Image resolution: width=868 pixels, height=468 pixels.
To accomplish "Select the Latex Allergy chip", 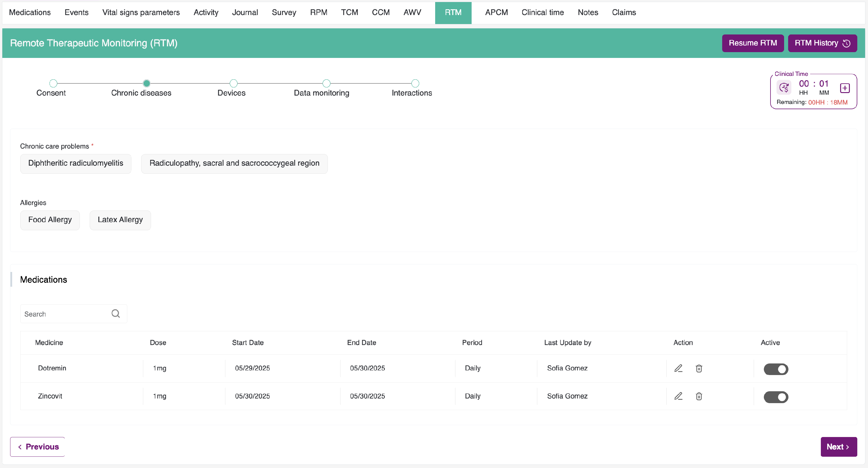I will (120, 220).
